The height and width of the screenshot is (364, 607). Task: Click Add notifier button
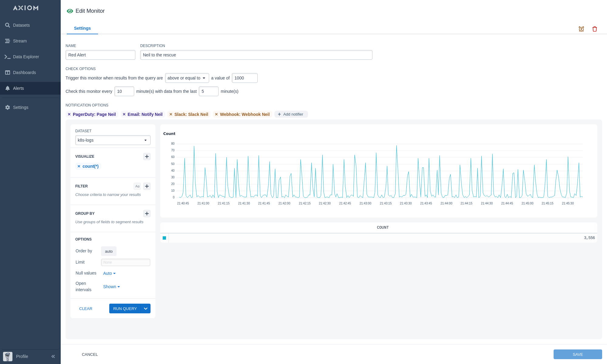pyautogui.click(x=291, y=114)
